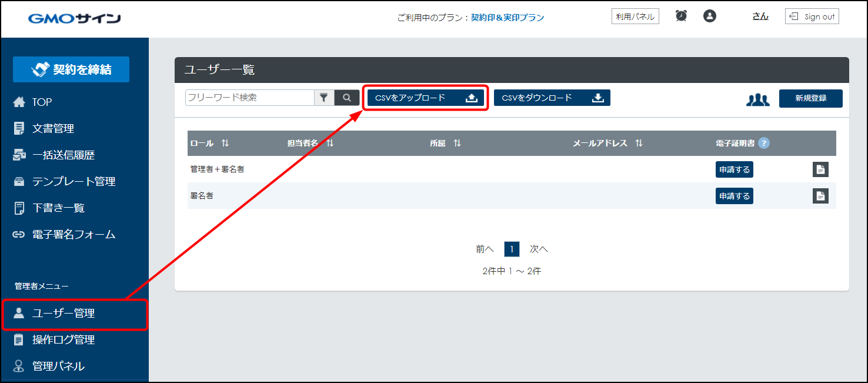Click the 新規登録 button
Screen dimensions: 868x383
[810, 98]
